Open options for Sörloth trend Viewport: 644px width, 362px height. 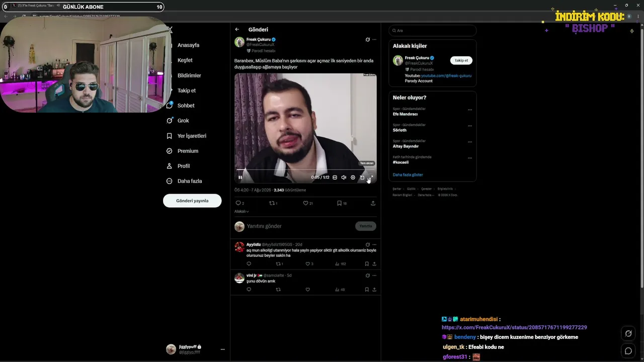(x=470, y=126)
